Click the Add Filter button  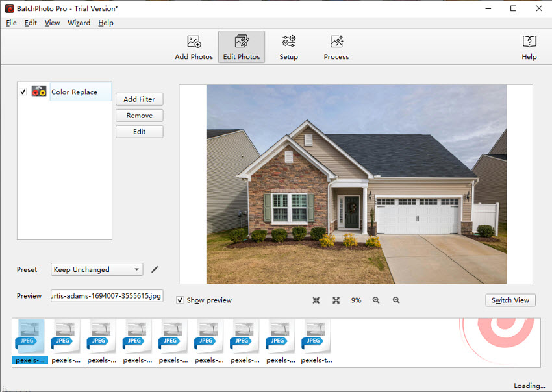tap(139, 99)
